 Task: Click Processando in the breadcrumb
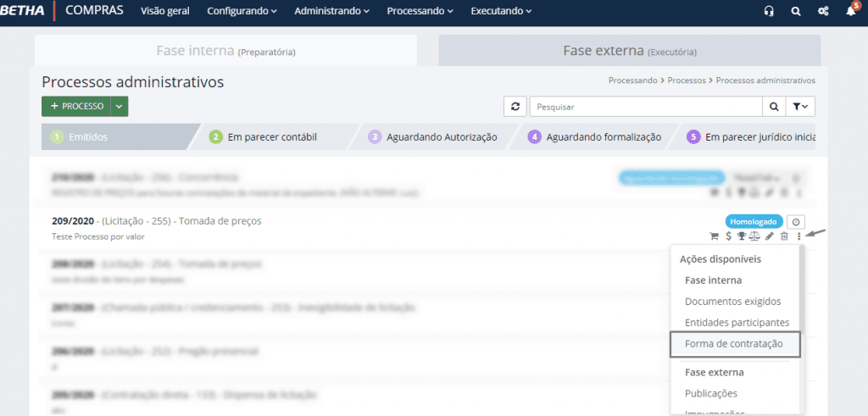pos(633,80)
